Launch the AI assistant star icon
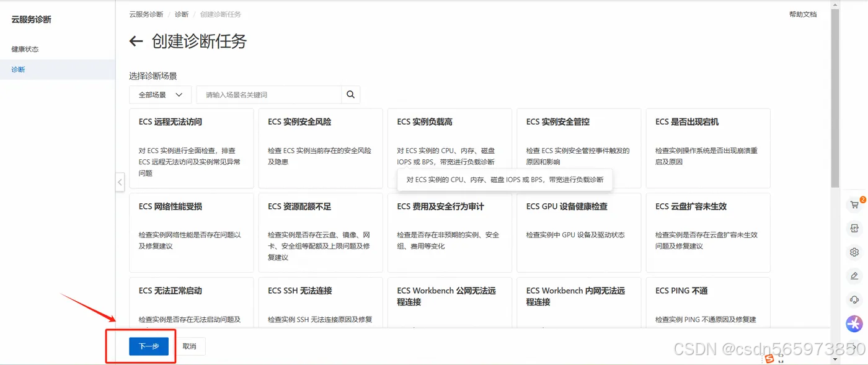The width and height of the screenshot is (868, 365). [x=854, y=323]
